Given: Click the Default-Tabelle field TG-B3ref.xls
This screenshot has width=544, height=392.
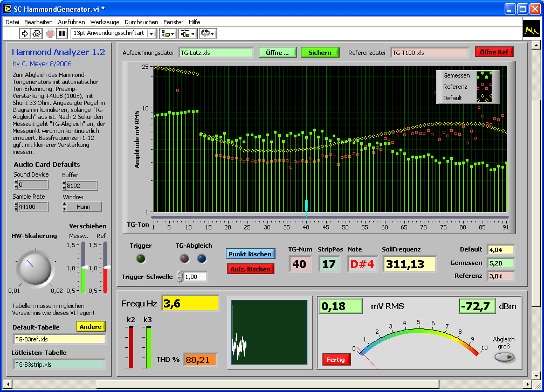Looking at the screenshot, I should point(59,339).
